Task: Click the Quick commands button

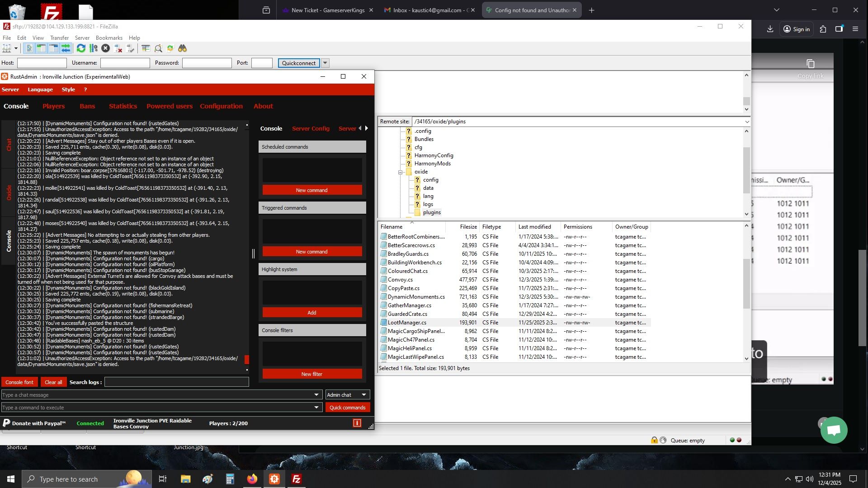Action: pos(347,408)
